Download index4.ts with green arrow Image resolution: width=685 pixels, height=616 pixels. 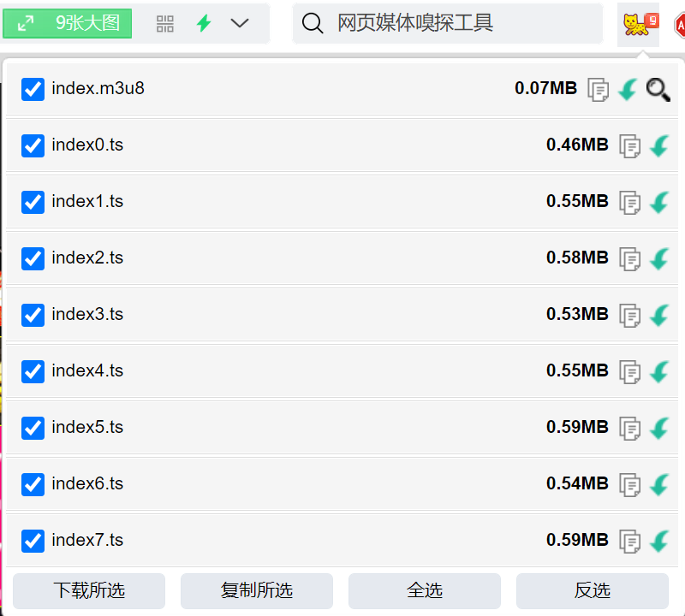(x=659, y=372)
